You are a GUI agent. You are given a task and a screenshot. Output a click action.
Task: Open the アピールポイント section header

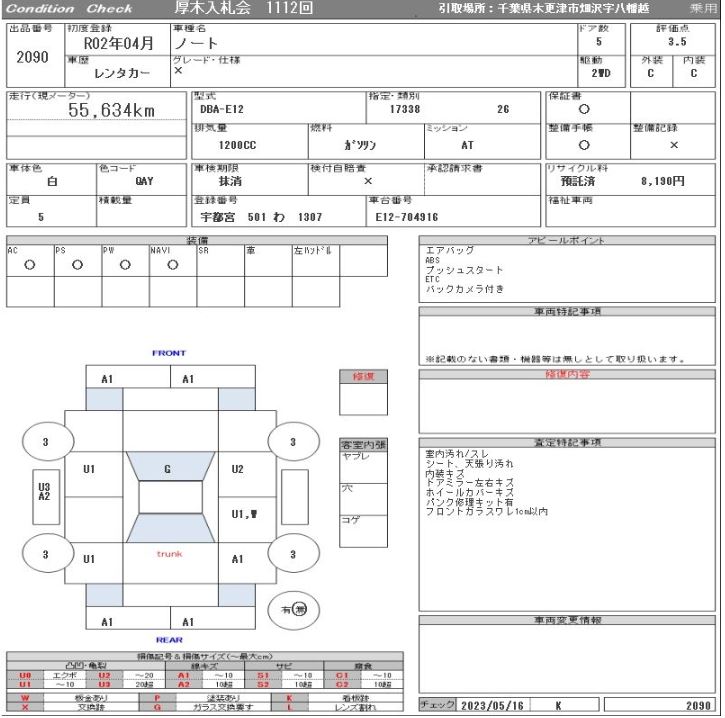(x=567, y=241)
